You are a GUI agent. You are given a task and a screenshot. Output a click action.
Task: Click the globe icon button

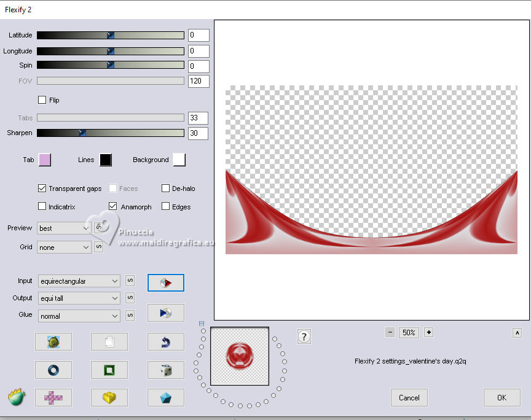pos(53,342)
